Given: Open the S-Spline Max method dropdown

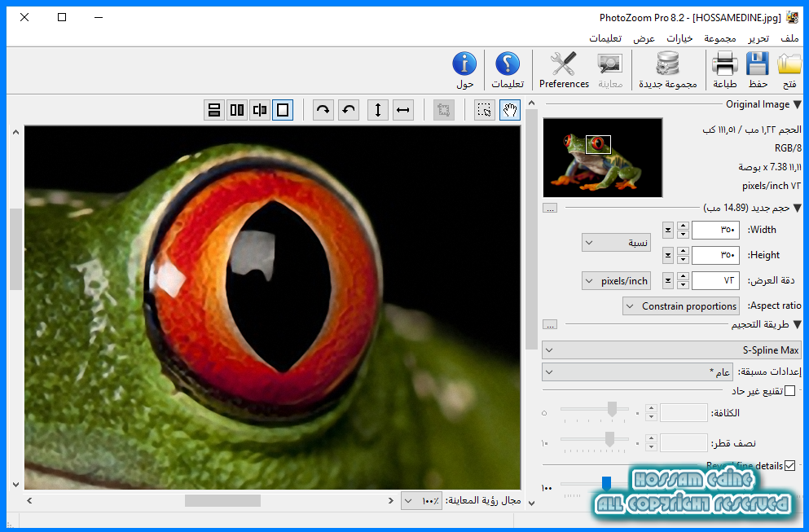Looking at the screenshot, I should pyautogui.click(x=671, y=350).
